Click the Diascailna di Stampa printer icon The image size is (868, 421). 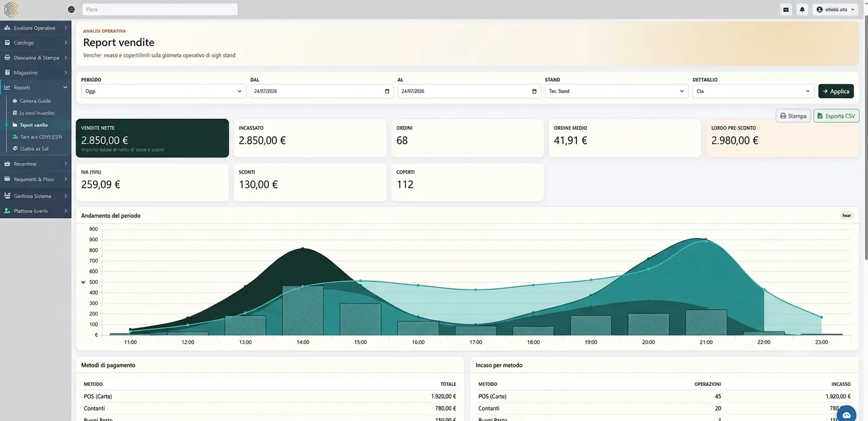7,58
